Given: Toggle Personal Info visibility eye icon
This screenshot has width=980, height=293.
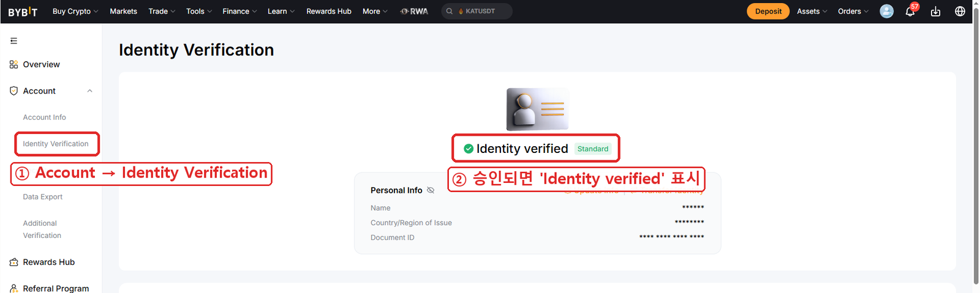Looking at the screenshot, I should [431, 190].
